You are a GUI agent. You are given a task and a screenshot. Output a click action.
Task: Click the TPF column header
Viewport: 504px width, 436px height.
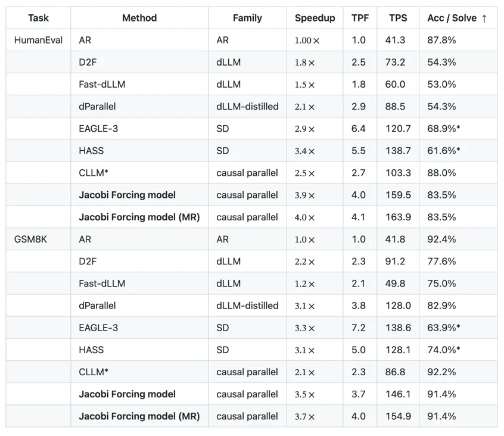pyautogui.click(x=360, y=18)
